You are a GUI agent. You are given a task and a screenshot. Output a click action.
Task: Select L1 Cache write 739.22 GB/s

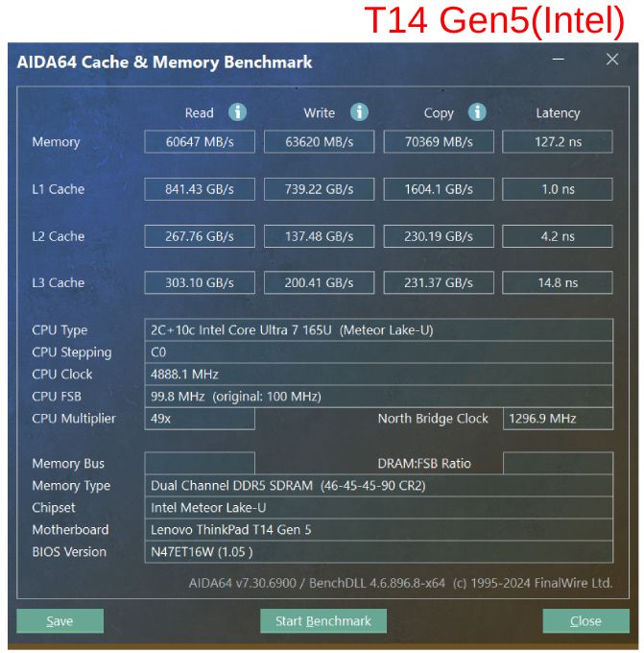(x=319, y=189)
